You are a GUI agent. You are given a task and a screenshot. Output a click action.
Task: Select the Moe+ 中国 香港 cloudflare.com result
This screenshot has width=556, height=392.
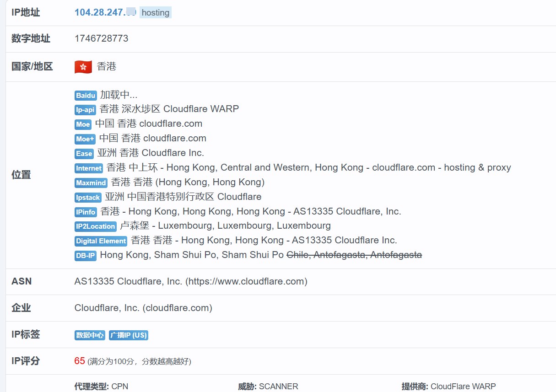click(153, 138)
